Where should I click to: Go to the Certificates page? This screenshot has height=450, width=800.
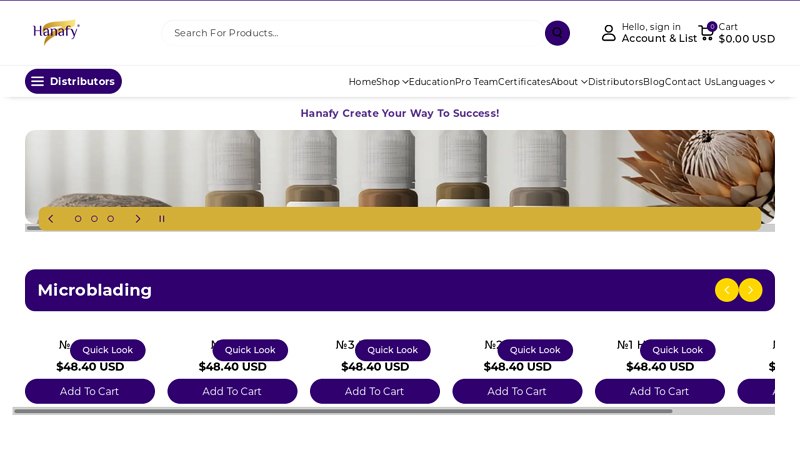524,82
